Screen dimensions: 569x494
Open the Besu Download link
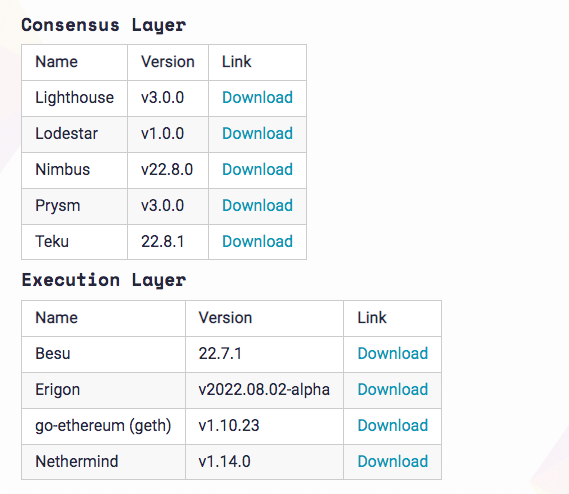[x=393, y=354]
